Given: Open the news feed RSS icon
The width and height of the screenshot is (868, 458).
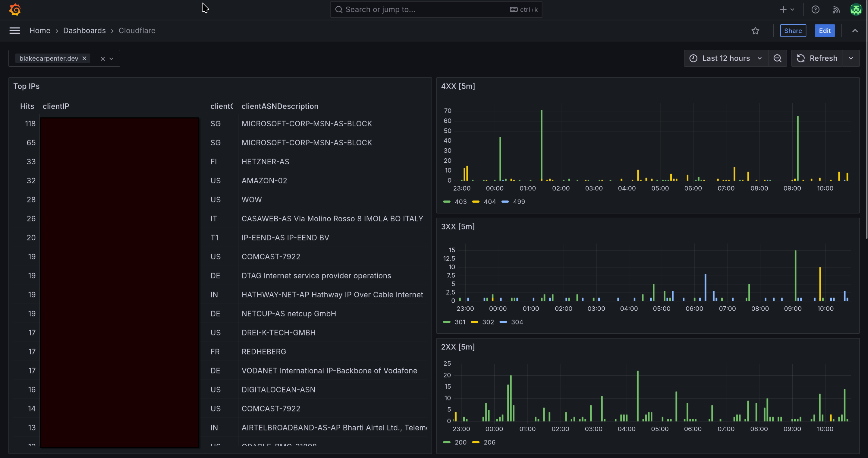Looking at the screenshot, I should [x=836, y=9].
